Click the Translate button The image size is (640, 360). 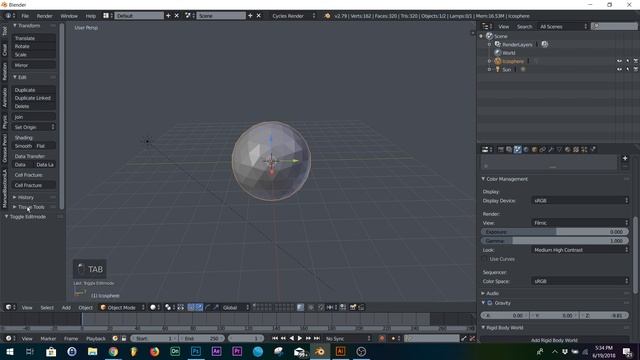point(34,38)
